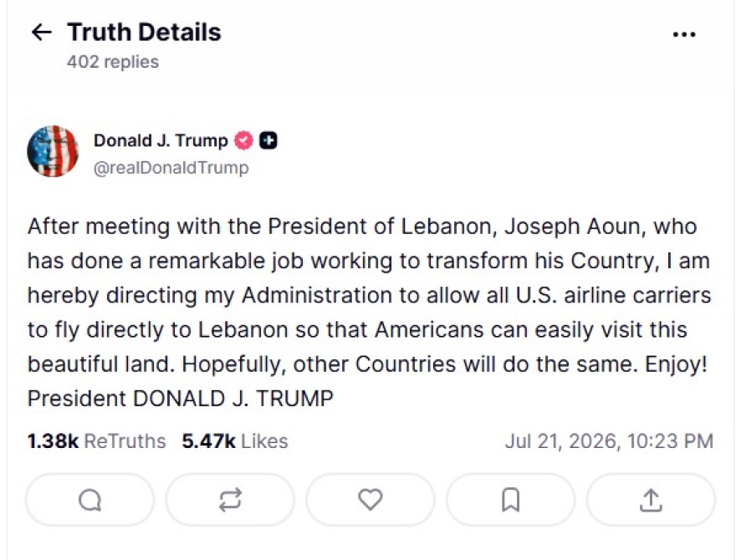Click the Donald J. Trump display name
Image resolution: width=736 pixels, height=560 pixels.
pos(161,140)
